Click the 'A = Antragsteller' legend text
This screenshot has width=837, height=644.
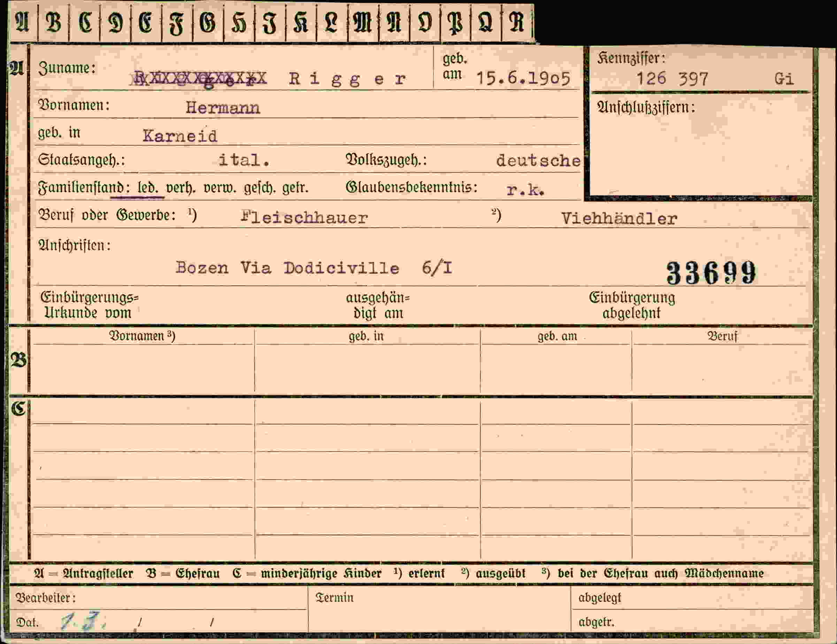(x=84, y=574)
